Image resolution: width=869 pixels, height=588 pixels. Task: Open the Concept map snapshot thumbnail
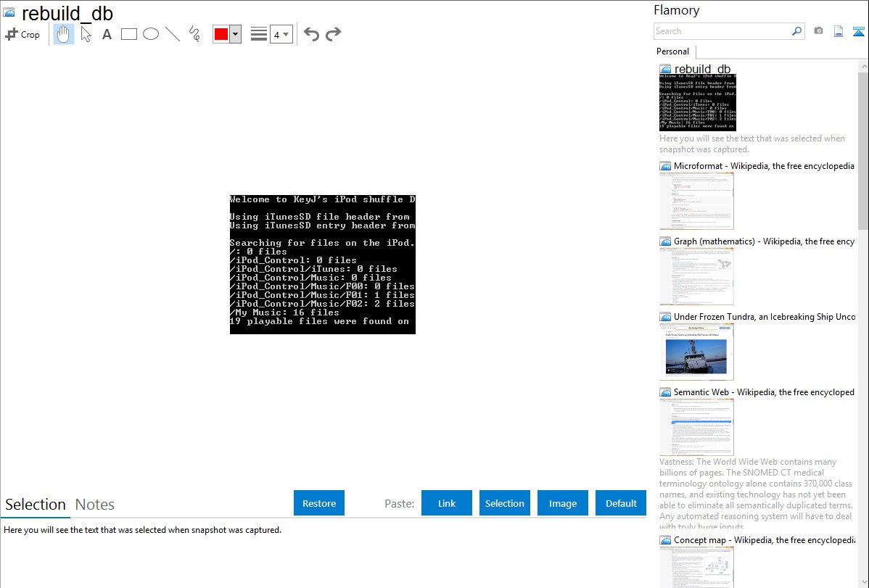tap(696, 567)
